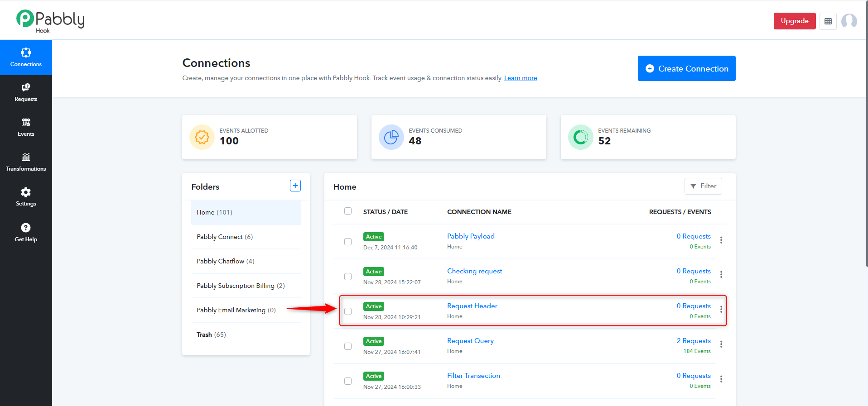This screenshot has width=868, height=406.
Task: Open the Filter dropdown button
Action: (703, 186)
